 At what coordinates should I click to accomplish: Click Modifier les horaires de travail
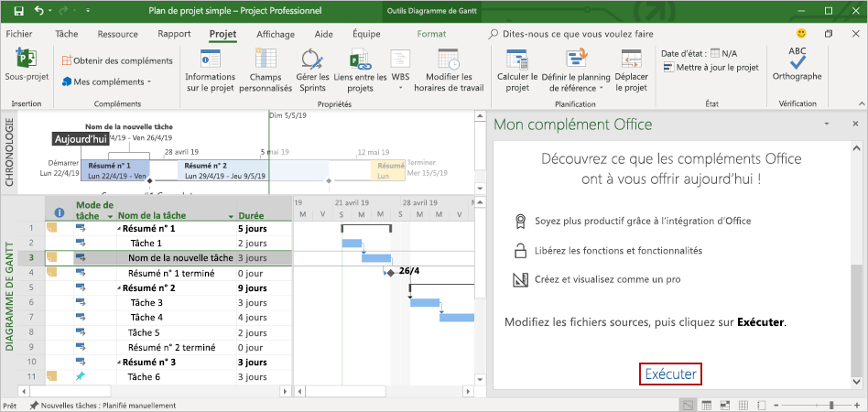click(449, 70)
